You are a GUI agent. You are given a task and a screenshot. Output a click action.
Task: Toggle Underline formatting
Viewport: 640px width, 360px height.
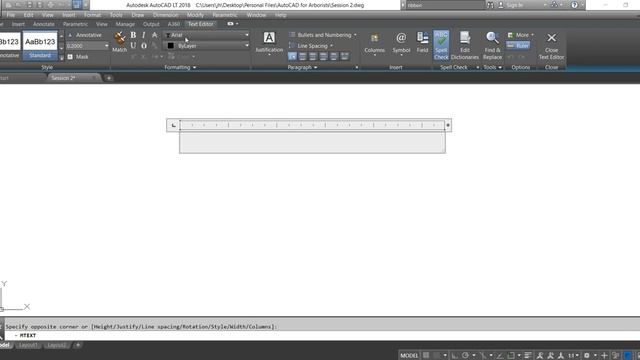133,46
